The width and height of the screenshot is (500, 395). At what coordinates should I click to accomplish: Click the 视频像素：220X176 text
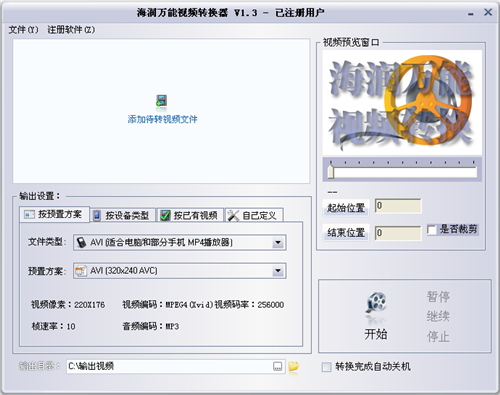pos(68,305)
